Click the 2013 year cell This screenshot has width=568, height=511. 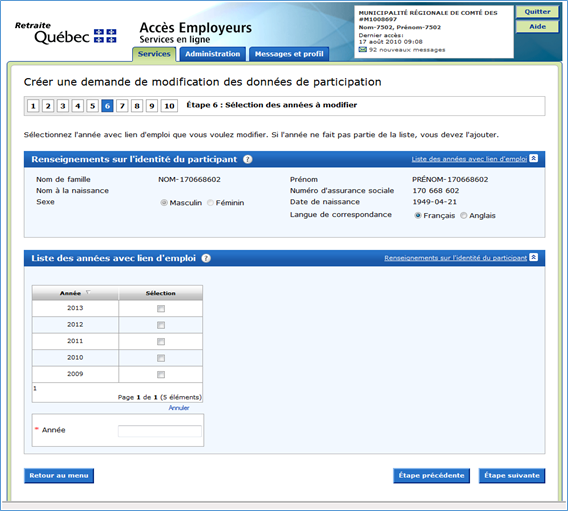(75, 308)
